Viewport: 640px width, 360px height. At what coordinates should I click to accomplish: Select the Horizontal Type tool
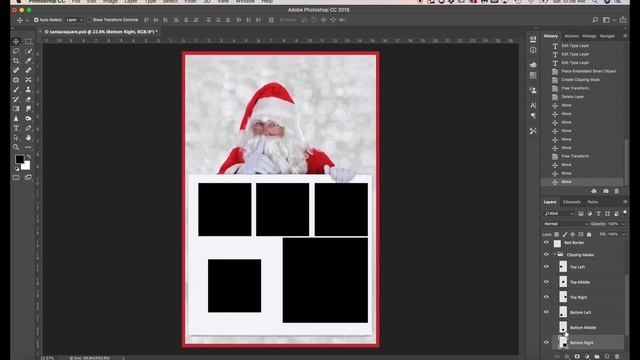point(16,128)
